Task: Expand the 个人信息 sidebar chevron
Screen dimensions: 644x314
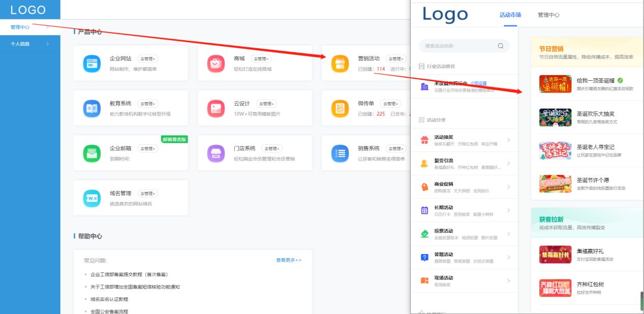Action: pos(48,44)
